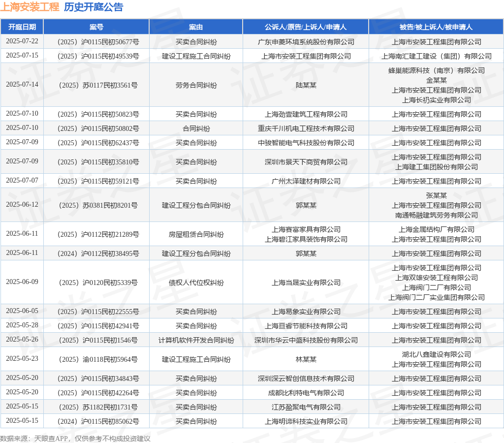
Task: Click the 劳务合同纠纷 cause cell
Action: point(196,85)
